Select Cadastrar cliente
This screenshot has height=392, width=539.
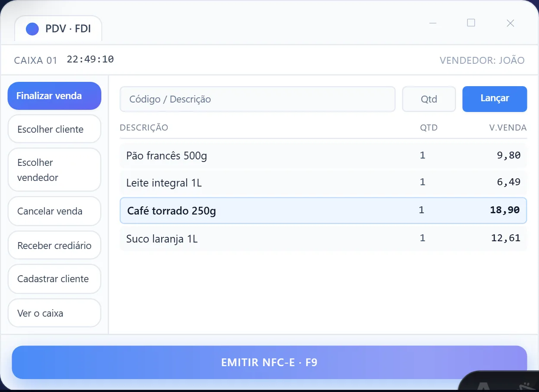click(x=54, y=279)
